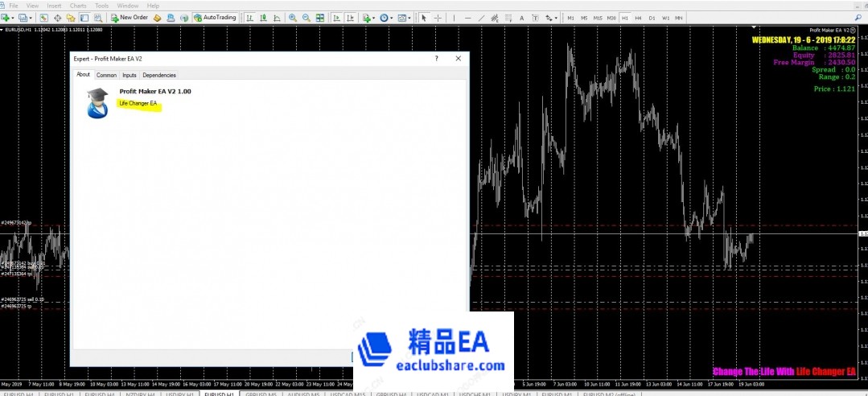Switch to the Inputs tab in dialog

coord(129,75)
